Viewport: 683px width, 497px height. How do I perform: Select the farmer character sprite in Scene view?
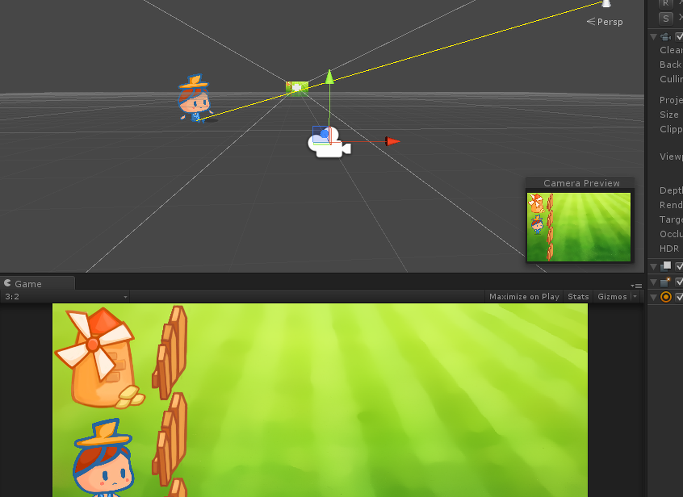[195, 98]
